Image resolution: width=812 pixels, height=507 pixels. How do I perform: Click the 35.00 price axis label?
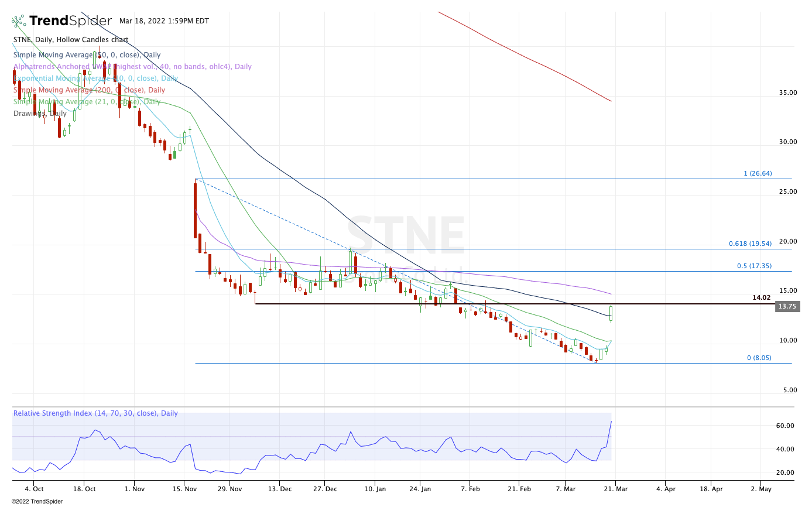point(787,93)
